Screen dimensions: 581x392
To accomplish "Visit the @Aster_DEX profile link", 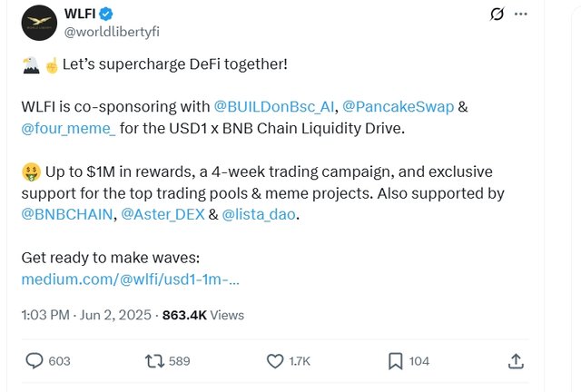I will 162,215.
